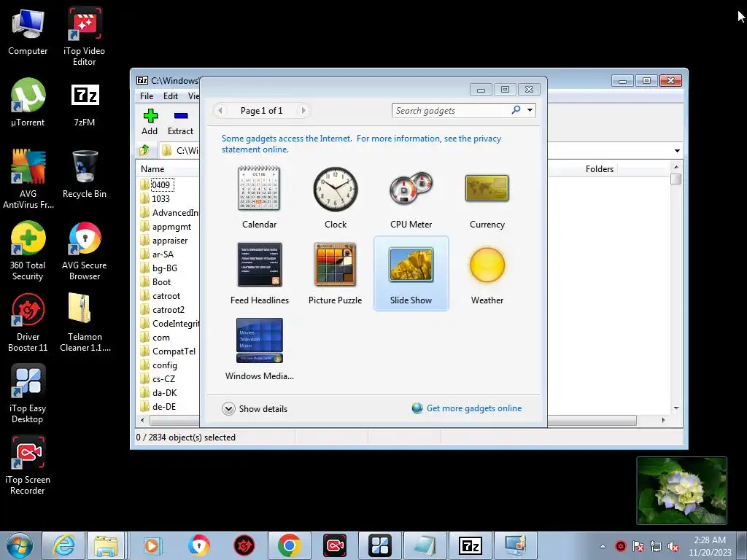The height and width of the screenshot is (560, 747).
Task: Select the Weather gadget
Action: tap(487, 273)
